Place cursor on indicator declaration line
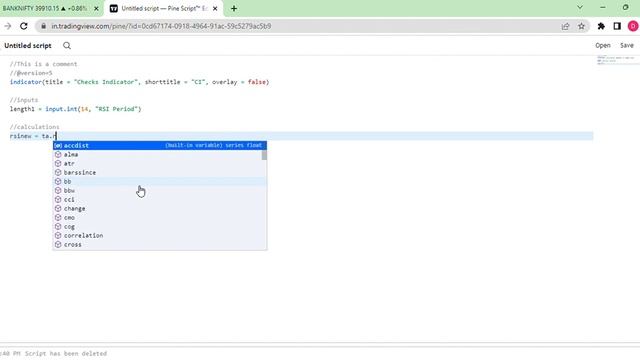 point(139,82)
